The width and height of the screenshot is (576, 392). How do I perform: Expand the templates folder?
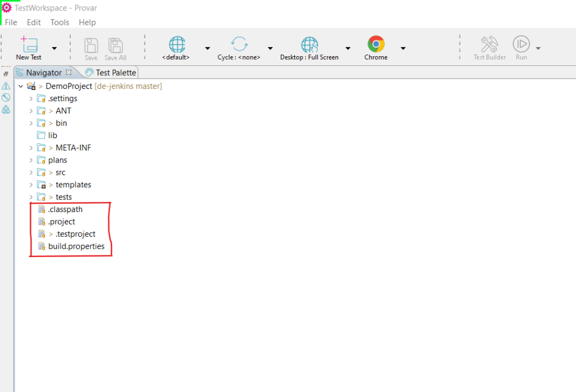[31, 185]
